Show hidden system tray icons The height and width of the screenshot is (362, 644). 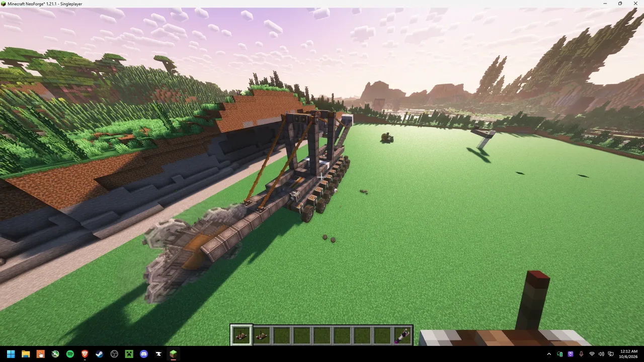[x=549, y=354]
